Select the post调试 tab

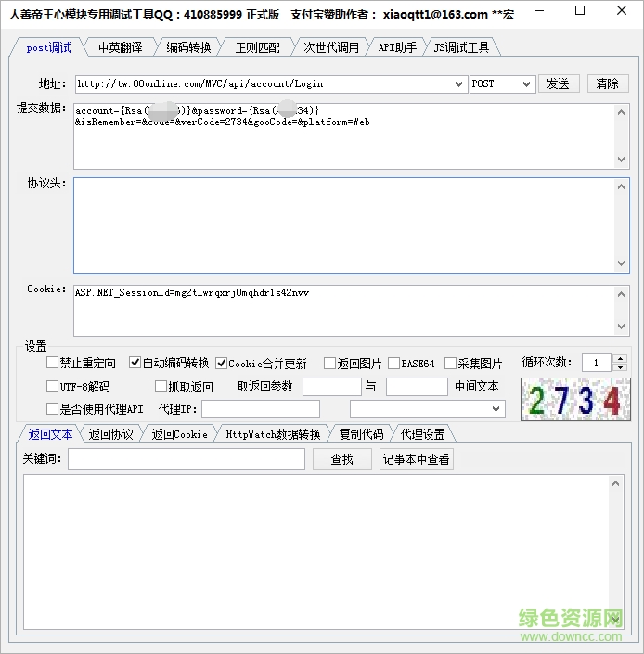tap(48, 47)
